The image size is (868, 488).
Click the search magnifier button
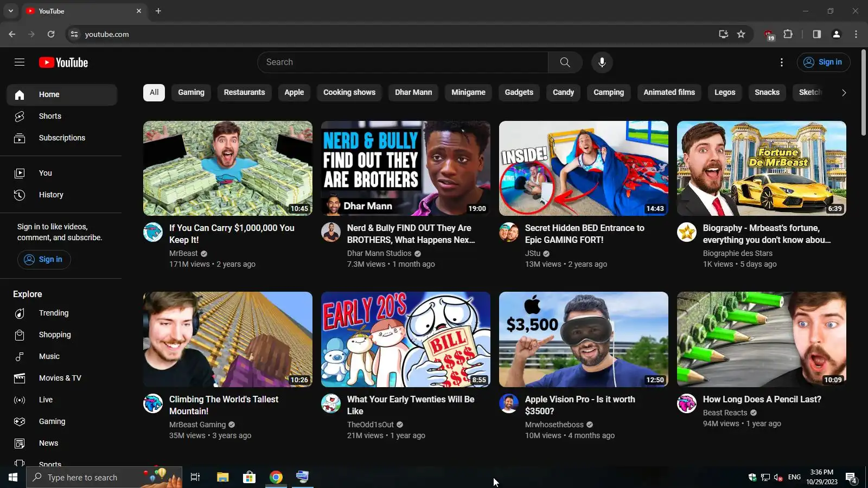pyautogui.click(x=565, y=62)
